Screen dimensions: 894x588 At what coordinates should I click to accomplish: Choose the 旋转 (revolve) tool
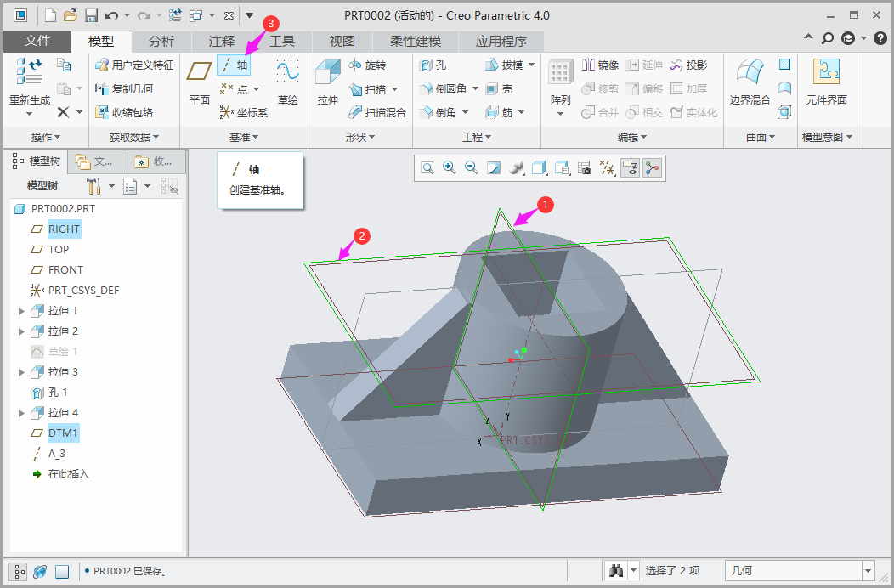[x=367, y=65]
